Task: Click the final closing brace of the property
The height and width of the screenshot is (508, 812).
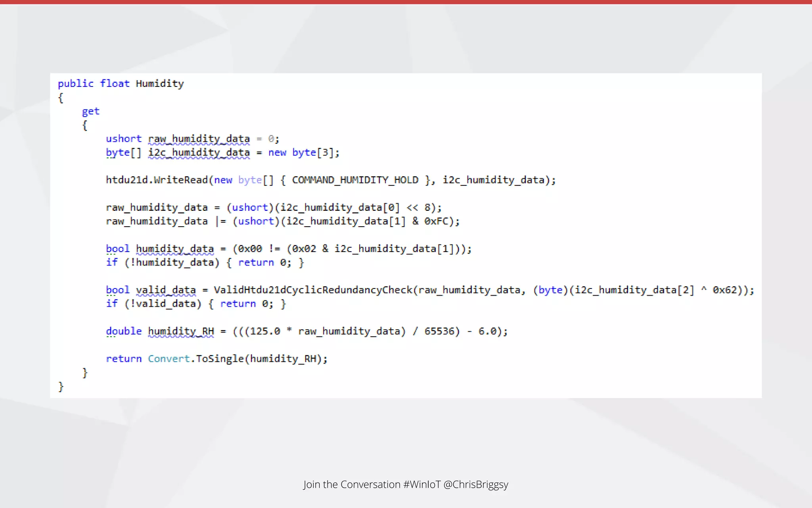Action: pyautogui.click(x=61, y=386)
